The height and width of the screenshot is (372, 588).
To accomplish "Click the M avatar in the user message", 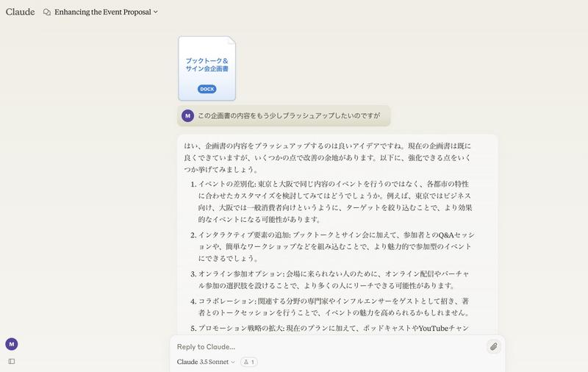I will [188, 116].
